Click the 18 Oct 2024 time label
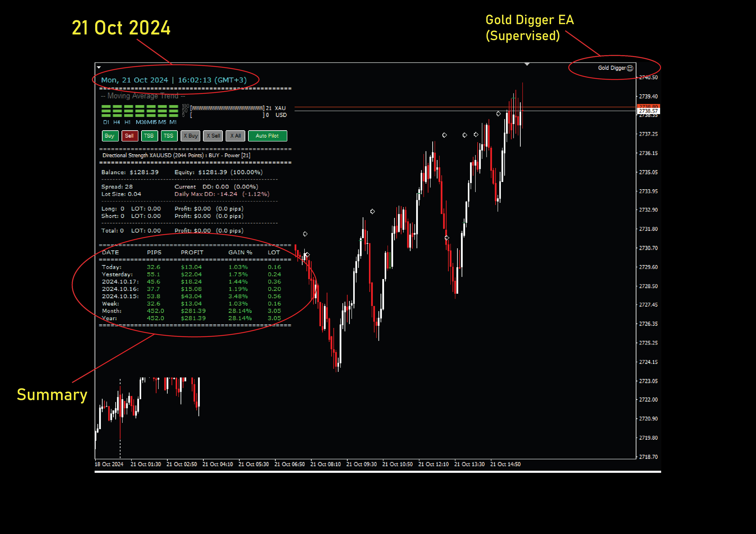The height and width of the screenshot is (534, 756). [109, 464]
